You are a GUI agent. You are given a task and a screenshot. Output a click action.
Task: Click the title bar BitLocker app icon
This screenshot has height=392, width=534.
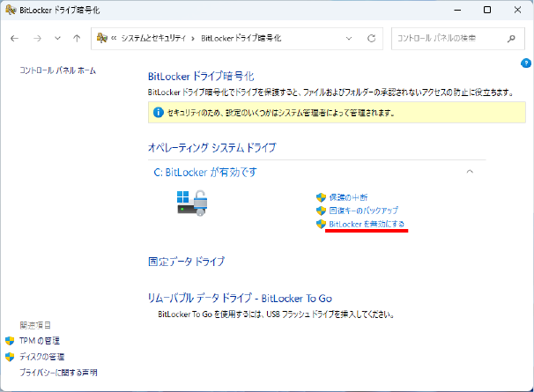pyautogui.click(x=11, y=10)
